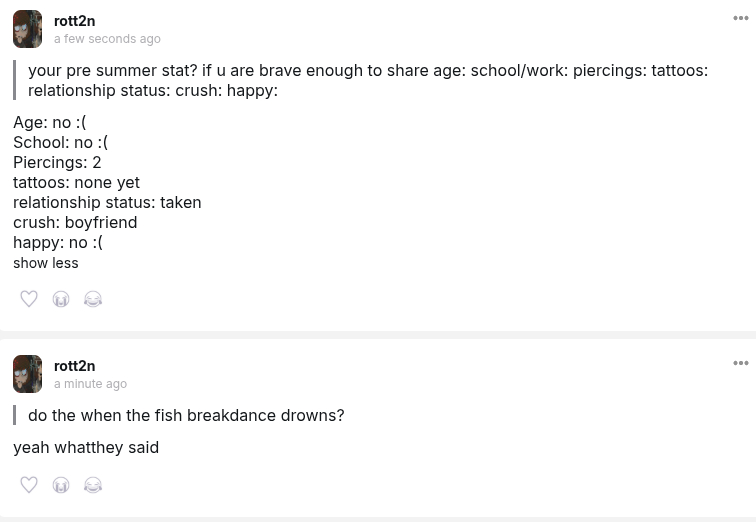Screen dimensions: 756x522
Task: React with laughing emoji on pre summer stat post
Action: (93, 299)
